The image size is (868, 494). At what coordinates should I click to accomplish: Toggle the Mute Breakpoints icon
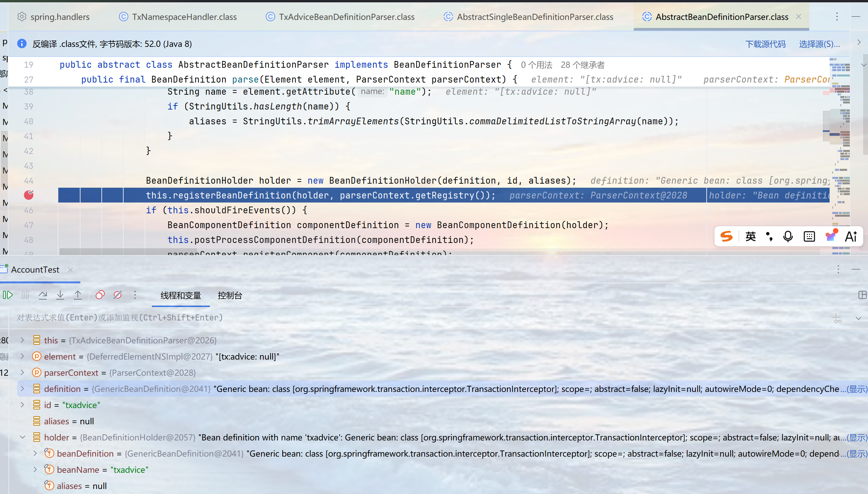(x=118, y=295)
